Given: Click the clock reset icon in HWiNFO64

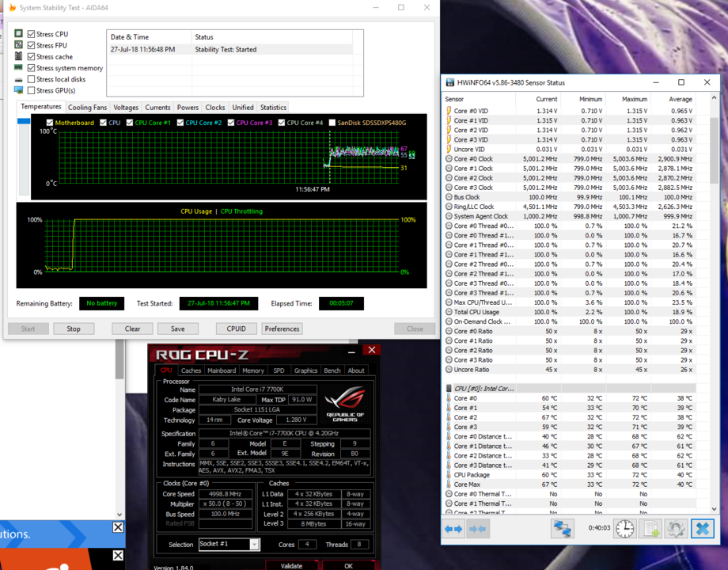Looking at the screenshot, I should (x=625, y=529).
